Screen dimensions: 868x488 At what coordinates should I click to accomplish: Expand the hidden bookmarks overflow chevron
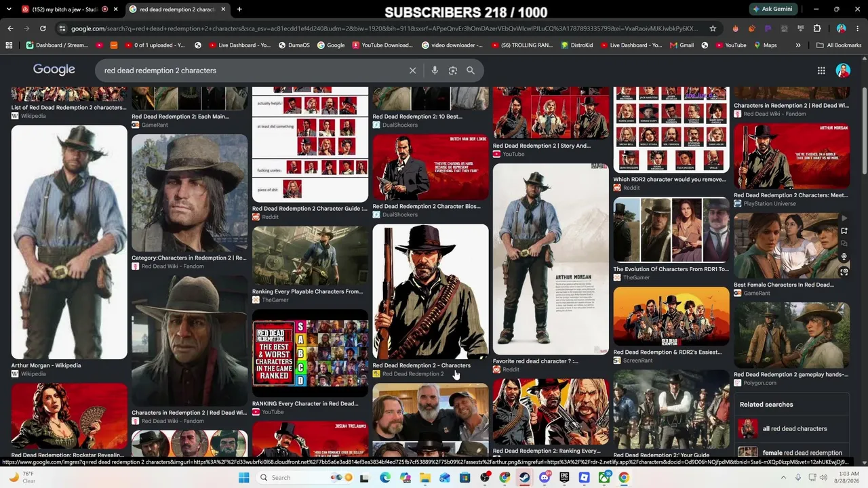tap(798, 45)
